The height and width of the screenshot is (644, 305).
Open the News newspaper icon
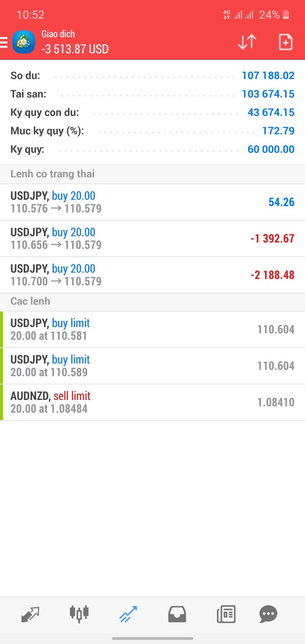pos(226,613)
